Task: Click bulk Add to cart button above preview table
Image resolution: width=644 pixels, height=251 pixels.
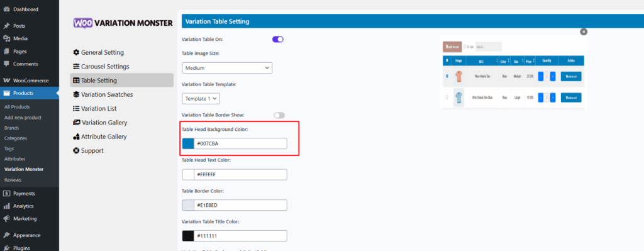Action: pyautogui.click(x=453, y=47)
